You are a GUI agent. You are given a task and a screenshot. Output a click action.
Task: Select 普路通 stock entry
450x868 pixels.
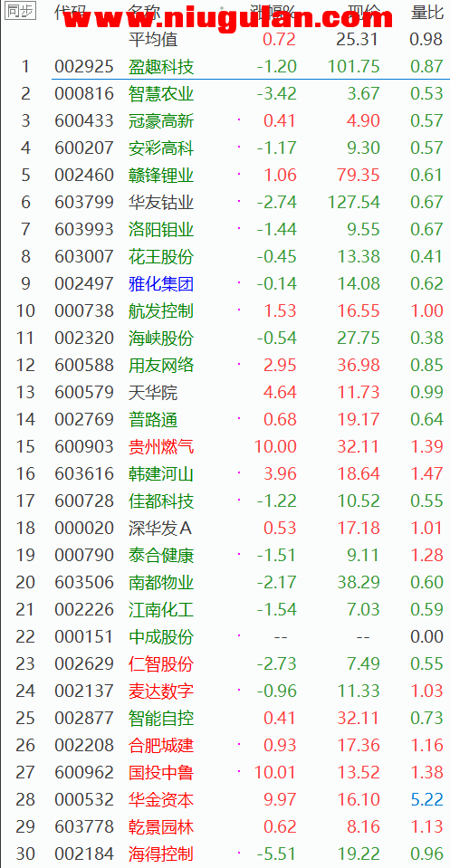coord(153,419)
